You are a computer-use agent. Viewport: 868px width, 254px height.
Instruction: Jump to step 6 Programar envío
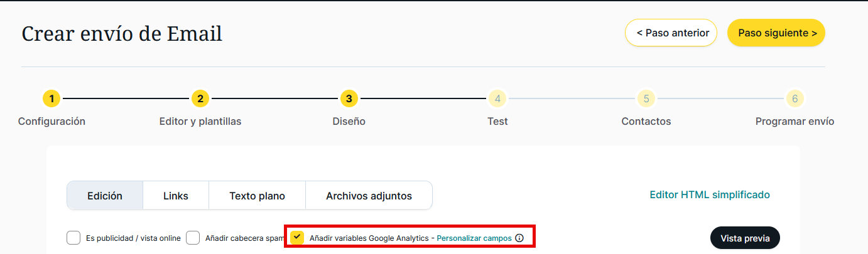[x=795, y=98]
